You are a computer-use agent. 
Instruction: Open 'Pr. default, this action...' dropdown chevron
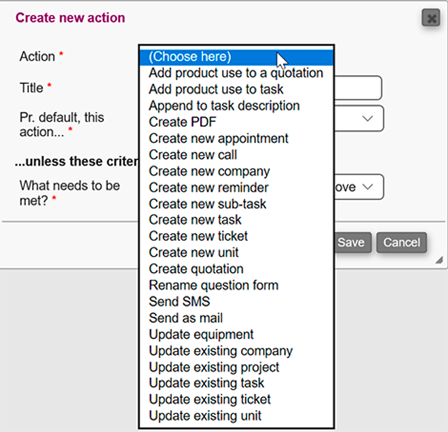367,118
